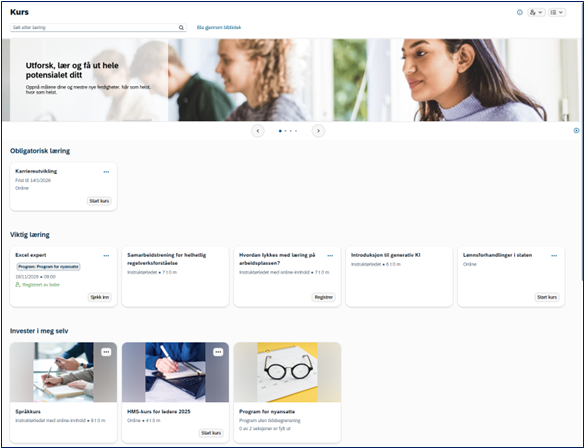This screenshot has height=448, width=586.
Task: Go to next banner slide
Action: coord(318,131)
